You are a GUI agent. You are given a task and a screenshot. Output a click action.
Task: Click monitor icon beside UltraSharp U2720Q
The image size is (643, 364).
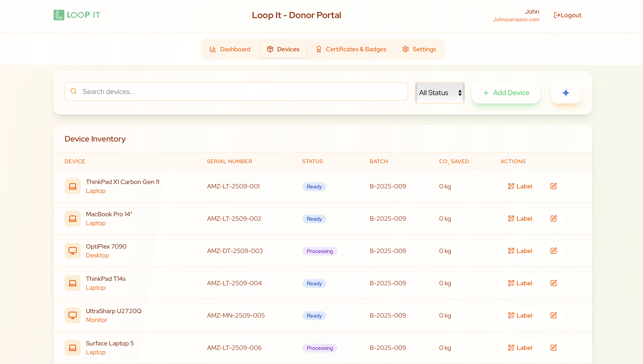[73, 315]
